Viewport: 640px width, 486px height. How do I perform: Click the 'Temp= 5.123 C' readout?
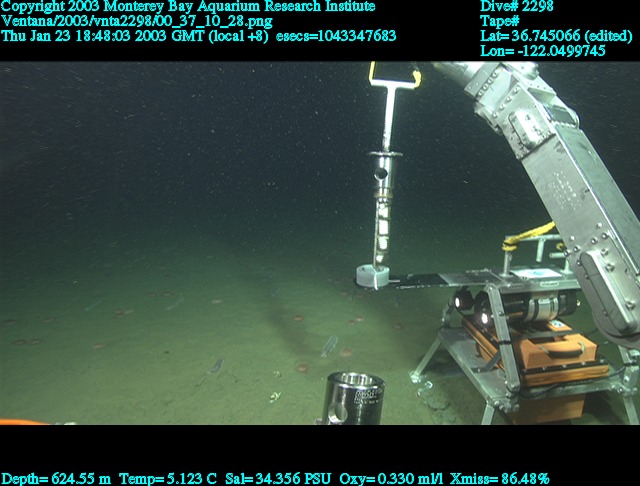[168, 478]
